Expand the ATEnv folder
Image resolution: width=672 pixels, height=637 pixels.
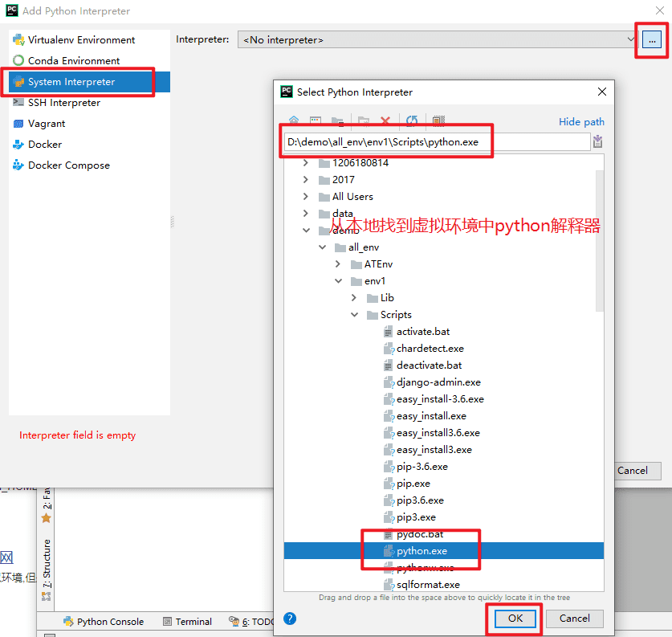pyautogui.click(x=338, y=264)
